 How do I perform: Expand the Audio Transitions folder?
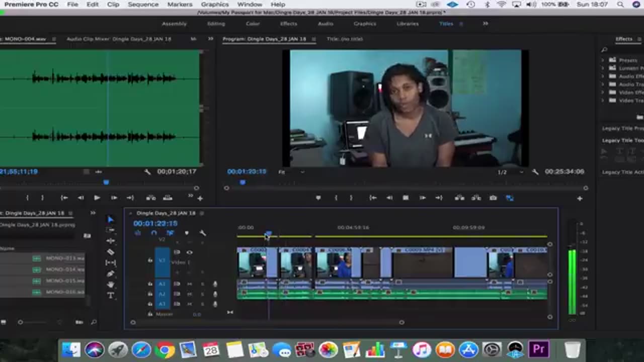pos(603,84)
